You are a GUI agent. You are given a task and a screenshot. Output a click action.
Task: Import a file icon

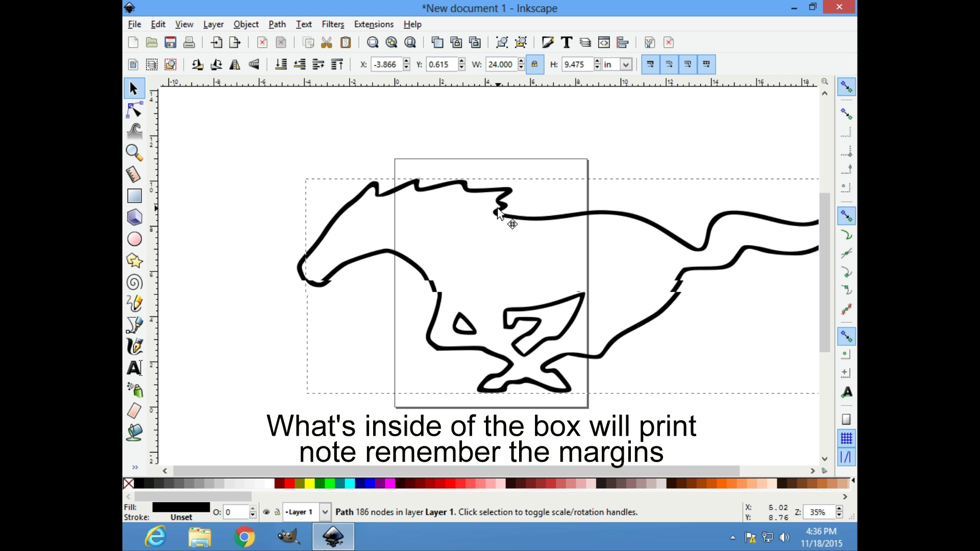pyautogui.click(x=216, y=42)
